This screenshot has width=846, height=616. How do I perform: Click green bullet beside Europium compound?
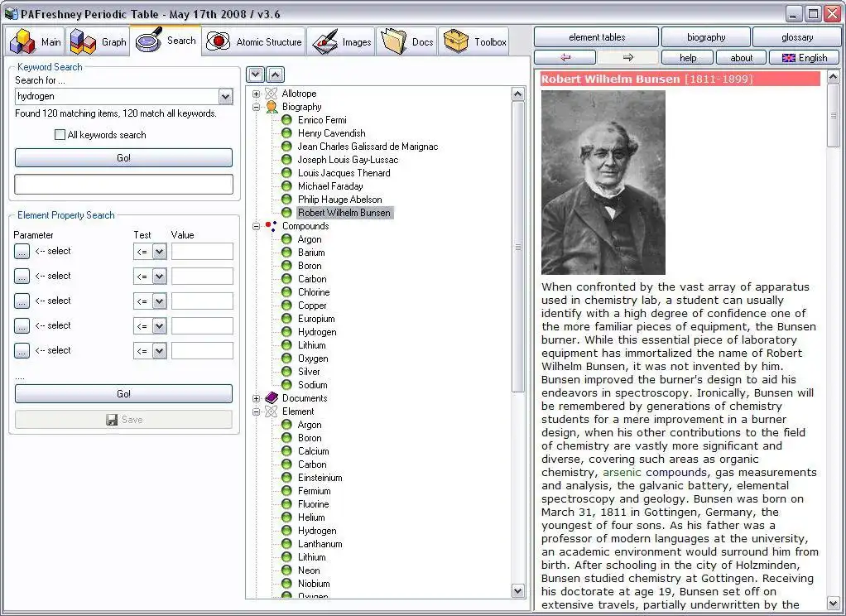286,319
